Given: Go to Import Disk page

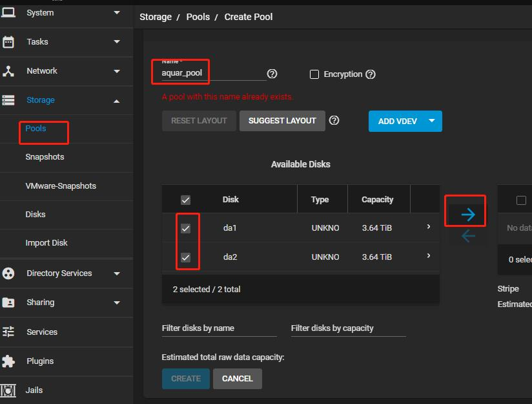Looking at the screenshot, I should click(x=46, y=243).
